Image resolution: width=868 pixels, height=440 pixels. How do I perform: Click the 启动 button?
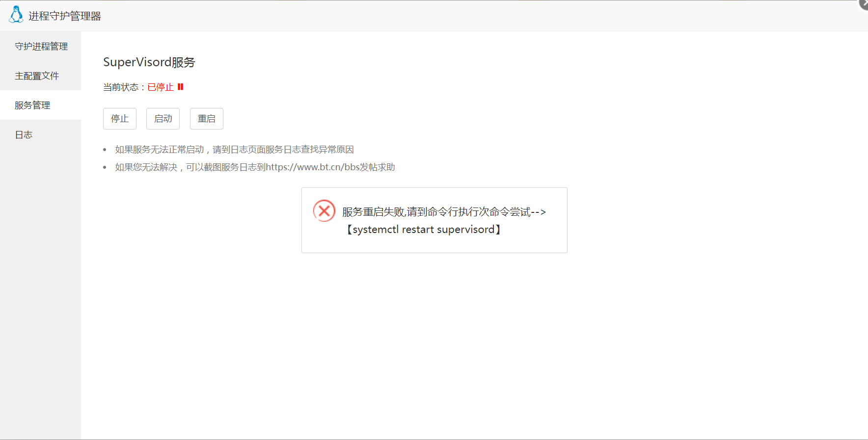coord(163,119)
